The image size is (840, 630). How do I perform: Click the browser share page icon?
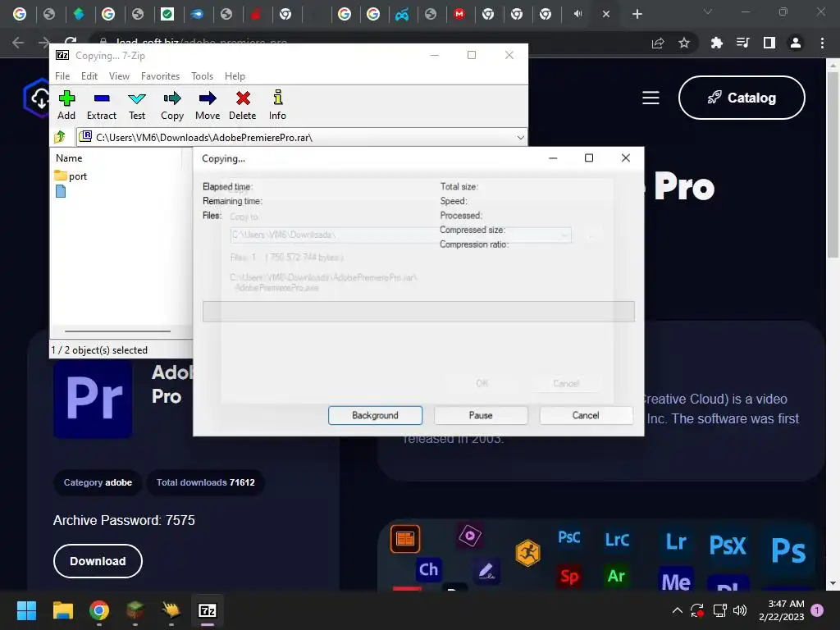658,43
